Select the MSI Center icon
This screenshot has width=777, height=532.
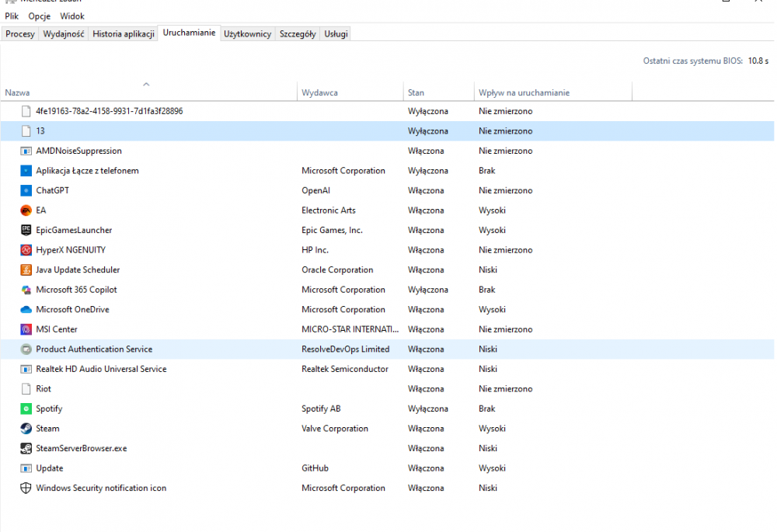click(26, 329)
